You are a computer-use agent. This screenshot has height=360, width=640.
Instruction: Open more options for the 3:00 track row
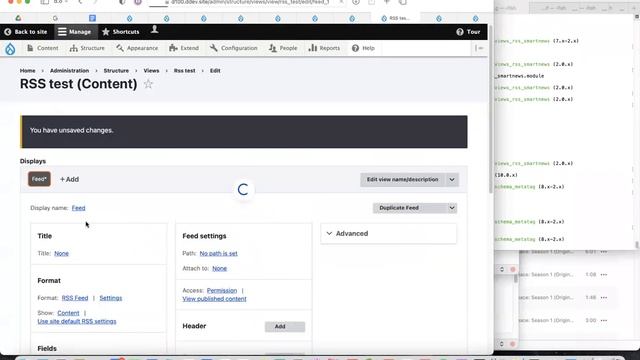tap(604, 320)
